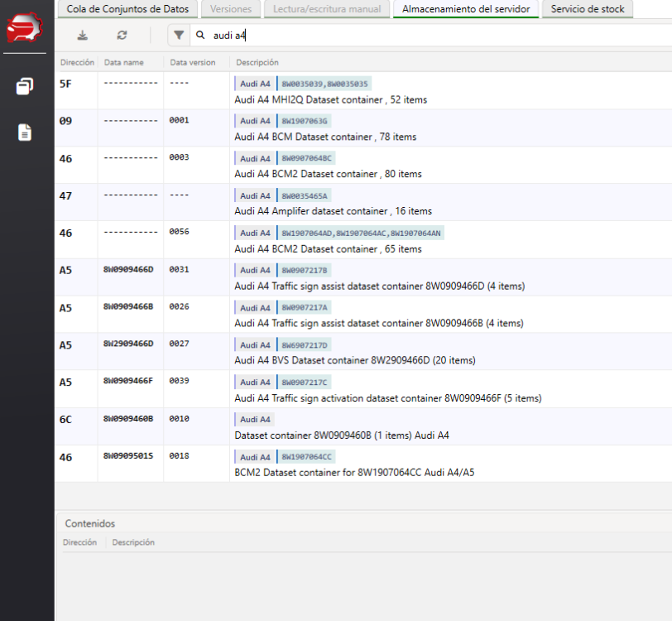Click the magnifier search icon

tap(200, 36)
